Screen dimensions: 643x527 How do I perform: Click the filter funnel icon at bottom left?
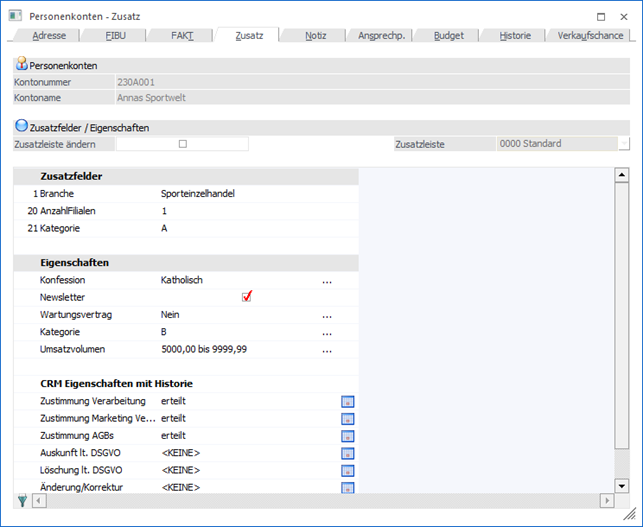point(22,500)
